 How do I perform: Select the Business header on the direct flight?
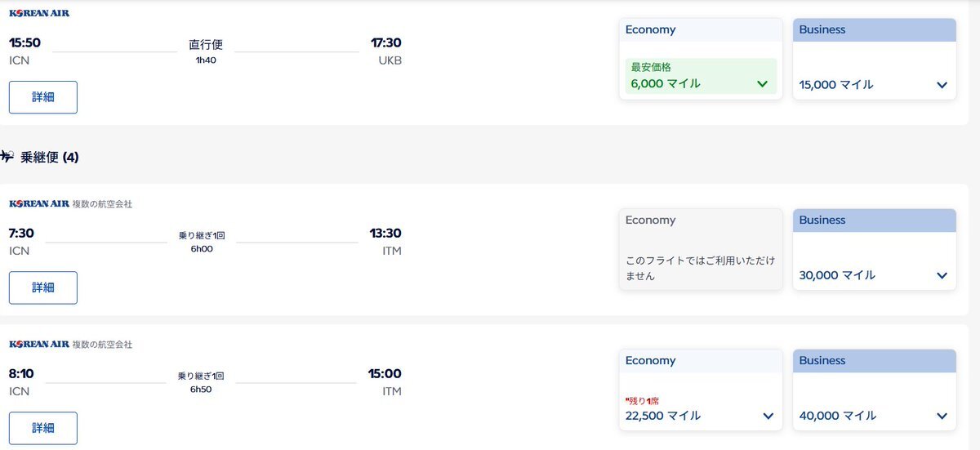(x=875, y=30)
